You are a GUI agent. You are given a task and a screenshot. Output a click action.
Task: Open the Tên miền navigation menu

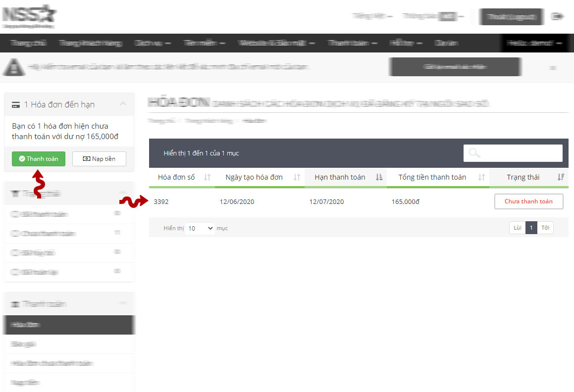pos(204,43)
